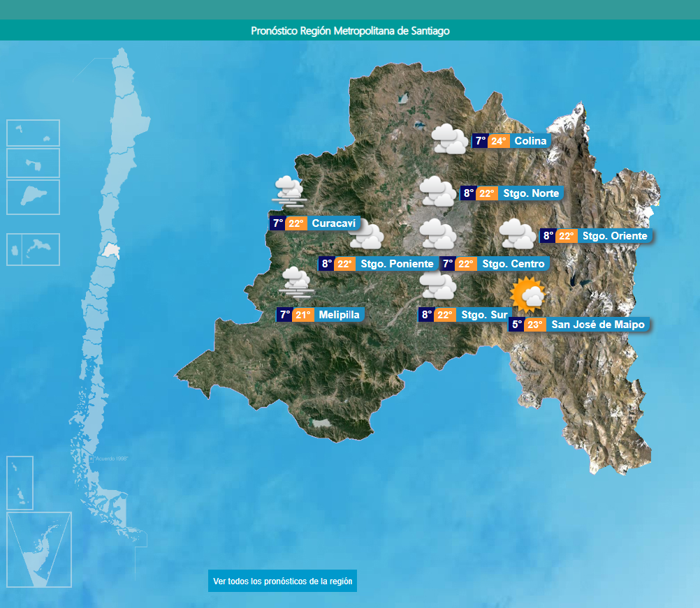Click the Stgo. Sur minimum temperature 8° badge
700x608 pixels.
(x=426, y=315)
